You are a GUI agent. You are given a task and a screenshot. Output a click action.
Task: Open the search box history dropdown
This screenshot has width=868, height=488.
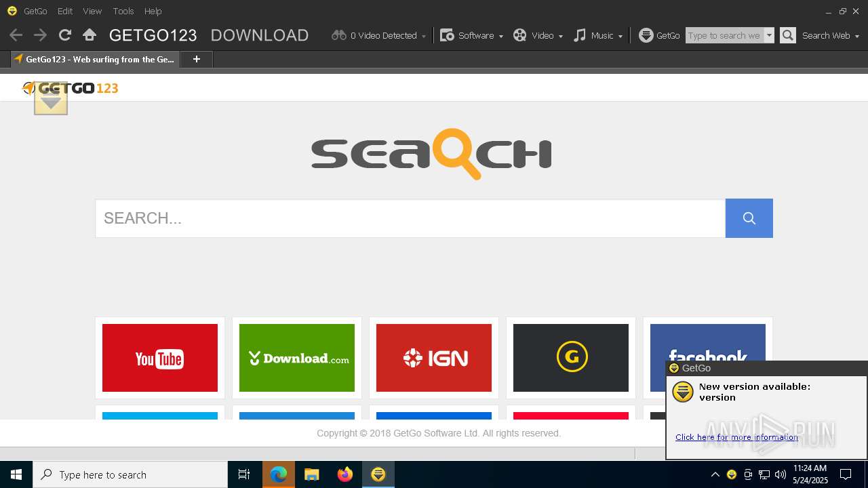(x=769, y=35)
